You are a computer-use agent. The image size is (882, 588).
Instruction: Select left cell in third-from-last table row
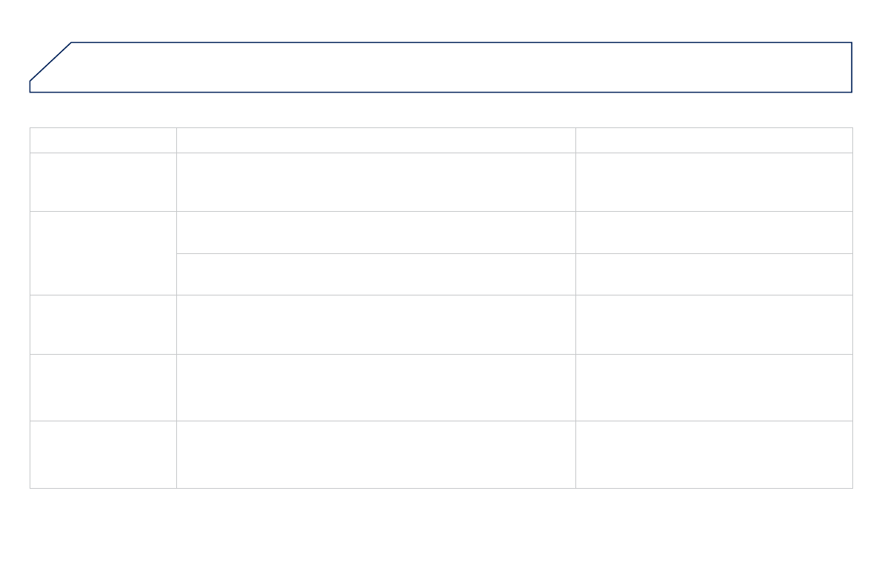(x=103, y=325)
